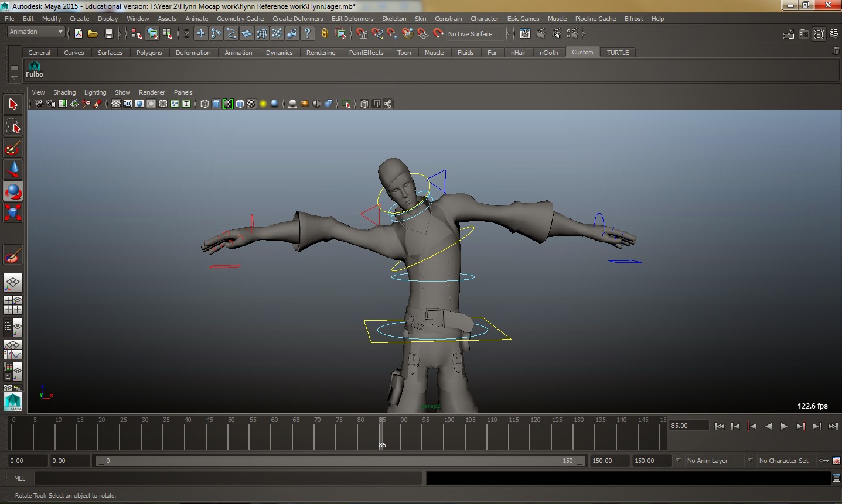The width and height of the screenshot is (842, 504).
Task: Toggle wireframe on shaded display
Action: coord(240,104)
